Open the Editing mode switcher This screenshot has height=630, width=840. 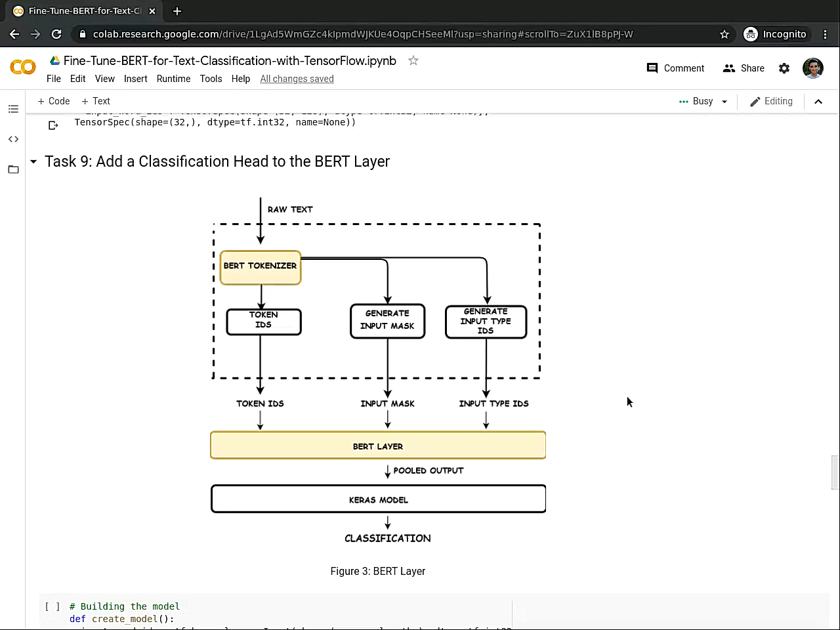772,101
